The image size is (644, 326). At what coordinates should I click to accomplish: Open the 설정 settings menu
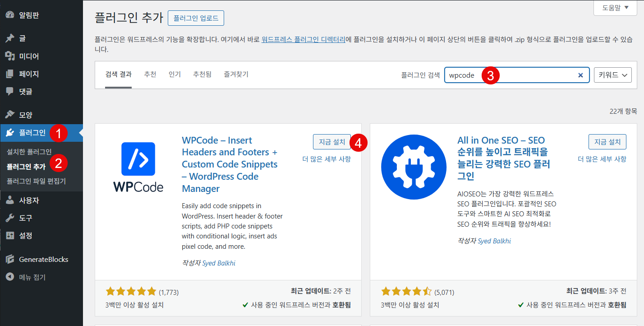click(x=26, y=236)
